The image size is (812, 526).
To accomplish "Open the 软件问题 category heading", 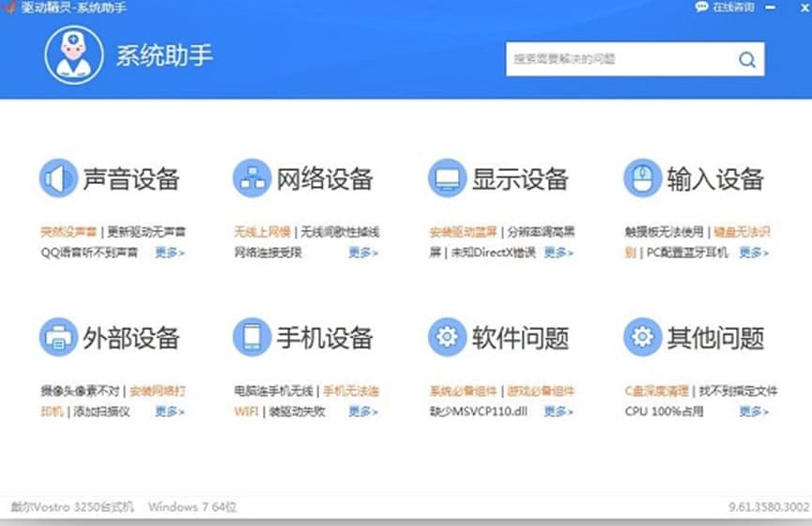I will (520, 338).
